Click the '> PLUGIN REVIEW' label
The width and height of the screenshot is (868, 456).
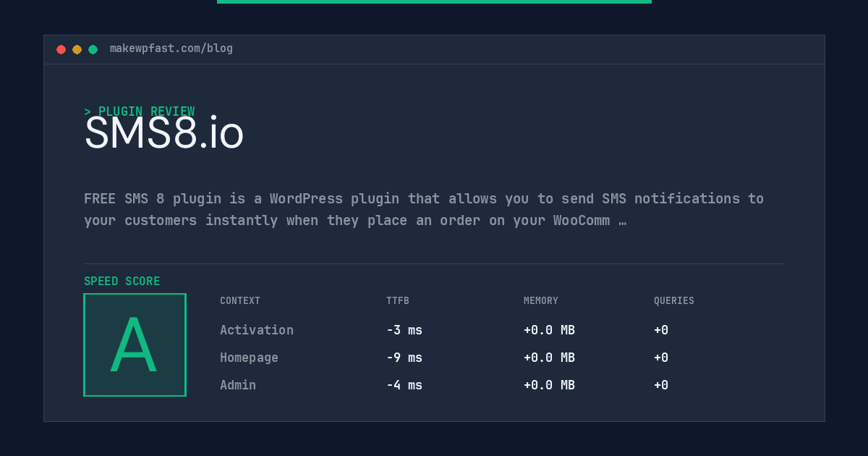tap(140, 111)
